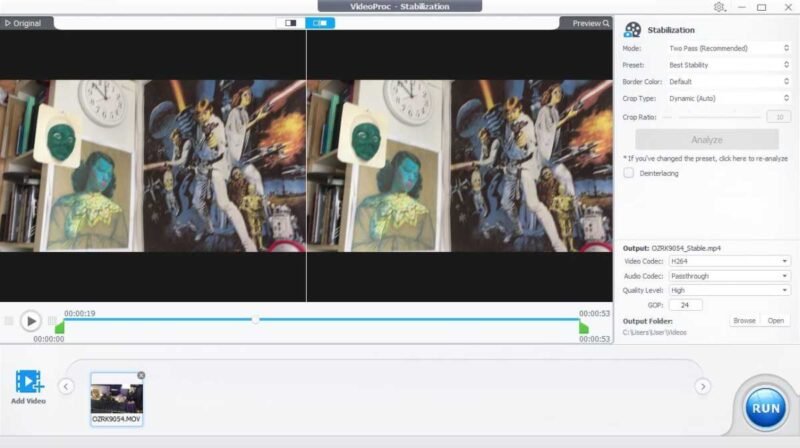Click the stop square icon beside play

9,321
